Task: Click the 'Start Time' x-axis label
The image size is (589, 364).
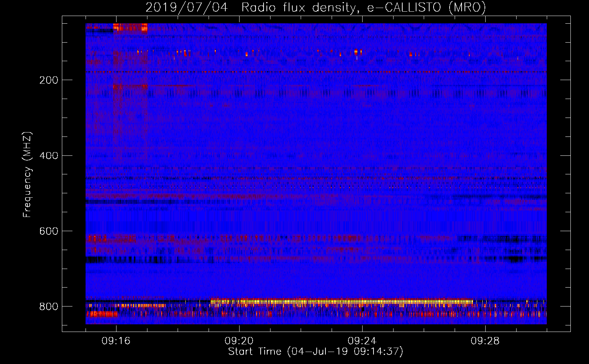Action: (316, 352)
